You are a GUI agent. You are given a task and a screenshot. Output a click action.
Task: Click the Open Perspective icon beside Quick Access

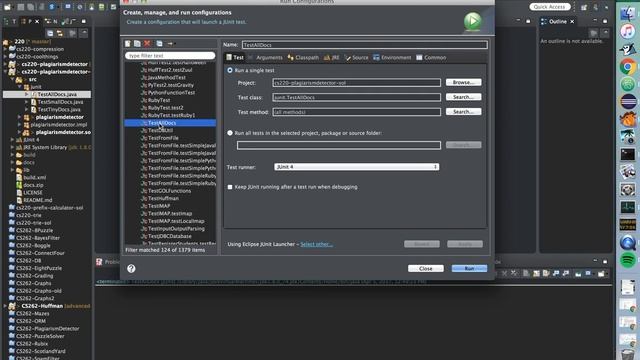[584, 7]
